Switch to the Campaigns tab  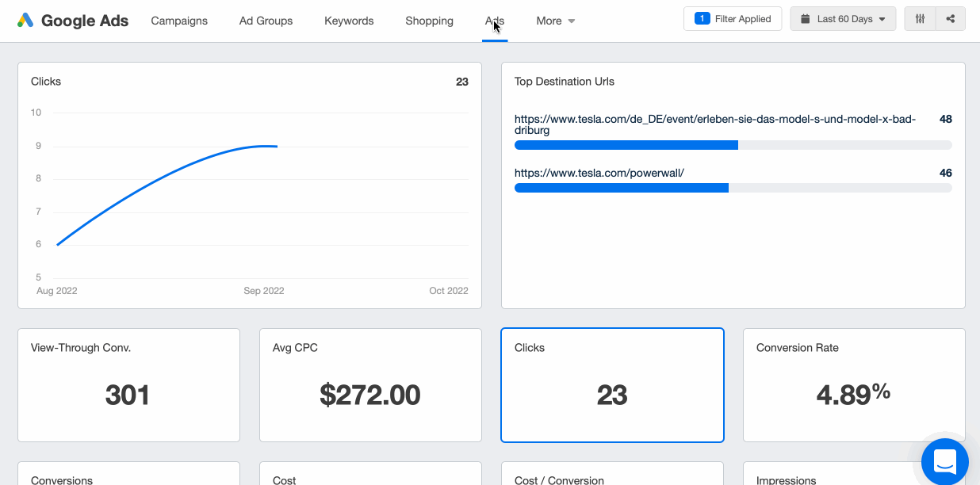179,21
